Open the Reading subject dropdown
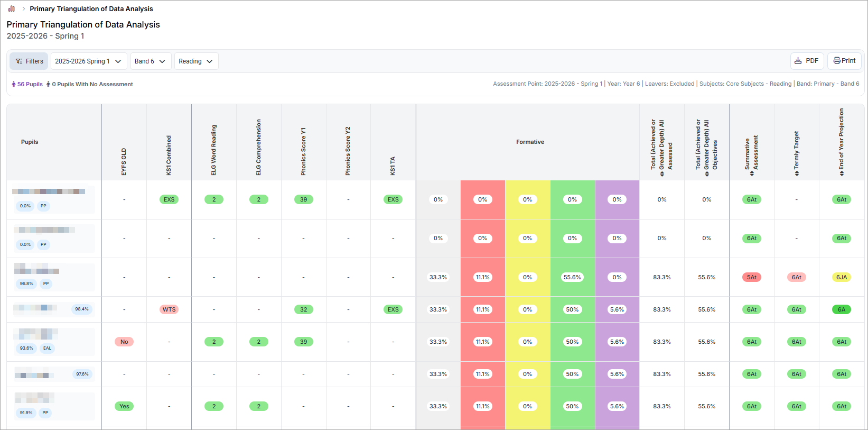This screenshot has height=430, width=868. coord(196,61)
